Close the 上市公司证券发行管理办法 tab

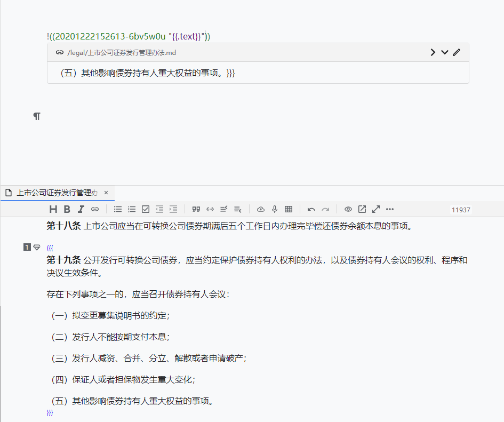pyautogui.click(x=106, y=193)
